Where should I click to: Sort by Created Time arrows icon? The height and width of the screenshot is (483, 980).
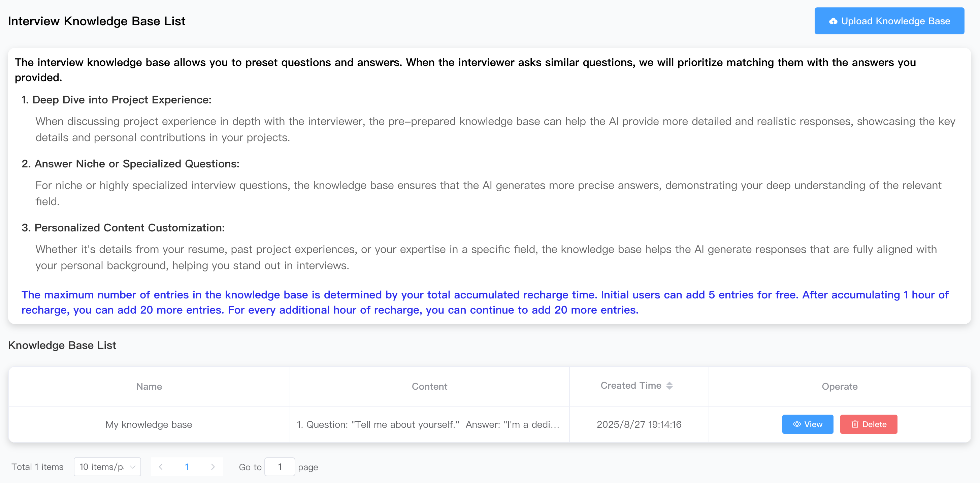pos(669,386)
